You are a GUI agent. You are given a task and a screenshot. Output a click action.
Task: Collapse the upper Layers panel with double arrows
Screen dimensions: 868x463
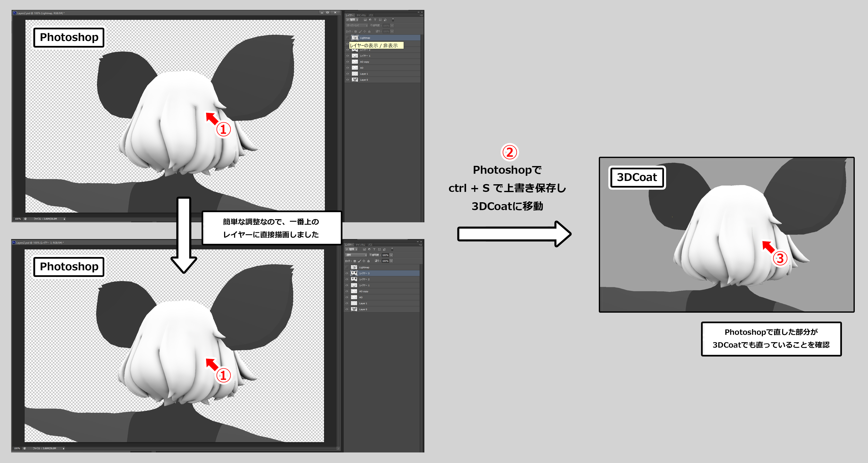[x=419, y=12]
